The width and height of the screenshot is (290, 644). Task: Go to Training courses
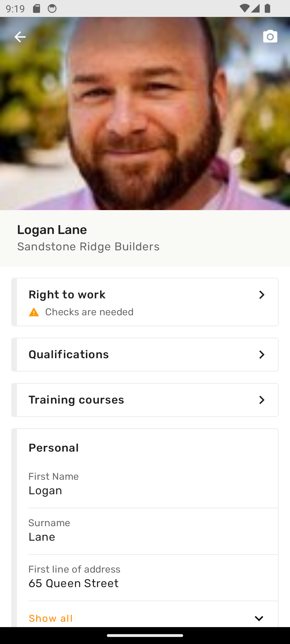coord(145,400)
